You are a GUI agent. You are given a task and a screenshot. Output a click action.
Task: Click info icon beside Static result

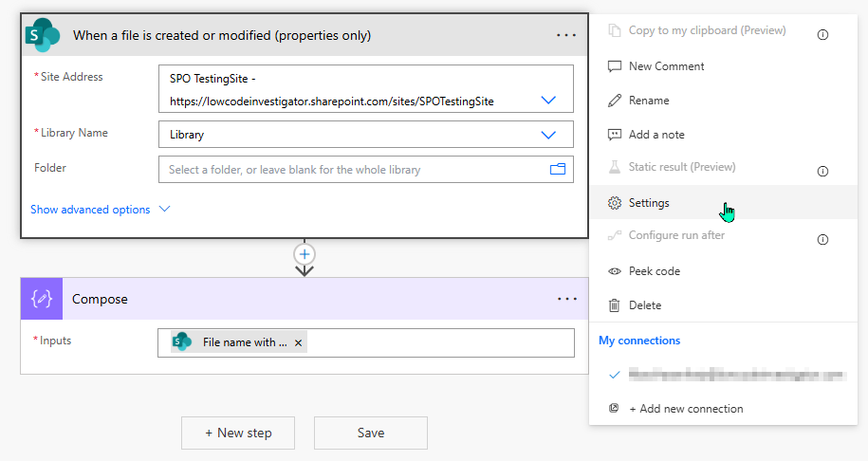coord(822,171)
